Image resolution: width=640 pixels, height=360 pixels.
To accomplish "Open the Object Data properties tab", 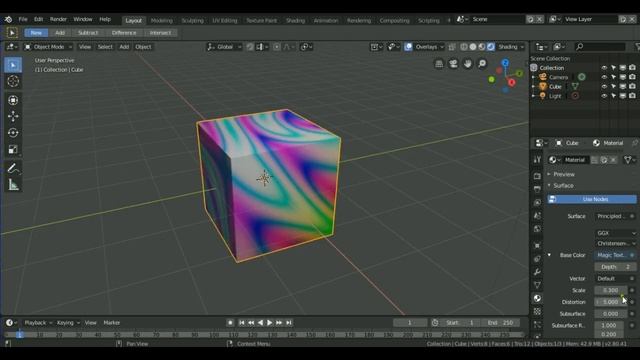I will [x=537, y=285].
